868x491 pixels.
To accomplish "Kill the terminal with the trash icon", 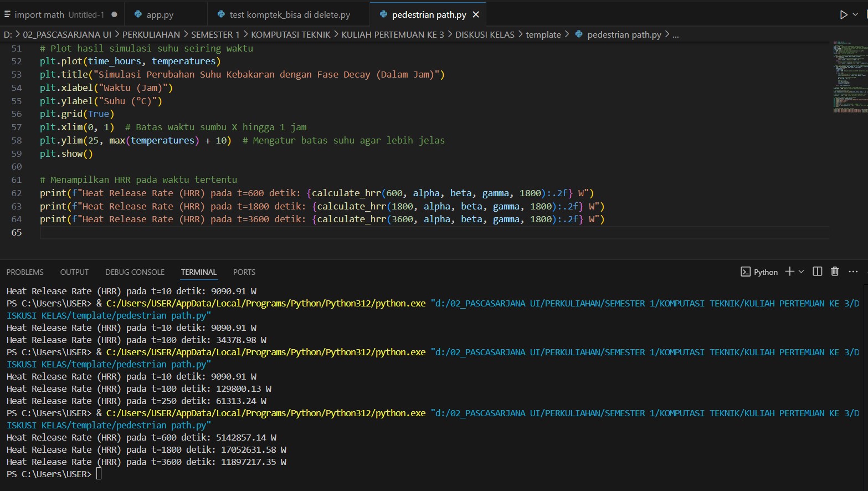I will 835,272.
